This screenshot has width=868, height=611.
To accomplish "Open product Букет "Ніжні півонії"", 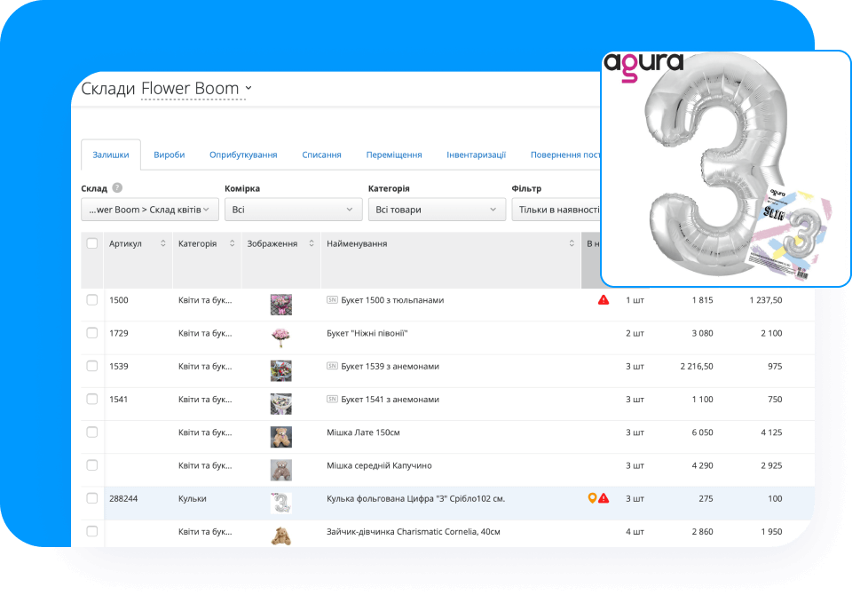I will [x=367, y=333].
